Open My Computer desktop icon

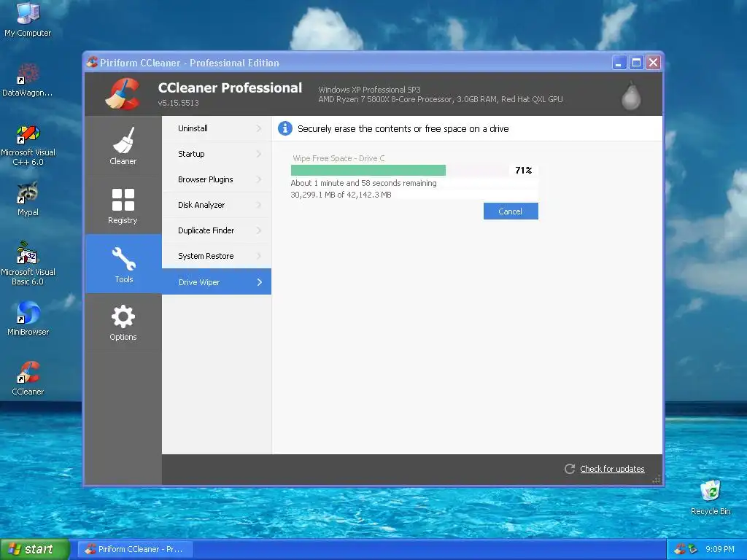[28, 13]
